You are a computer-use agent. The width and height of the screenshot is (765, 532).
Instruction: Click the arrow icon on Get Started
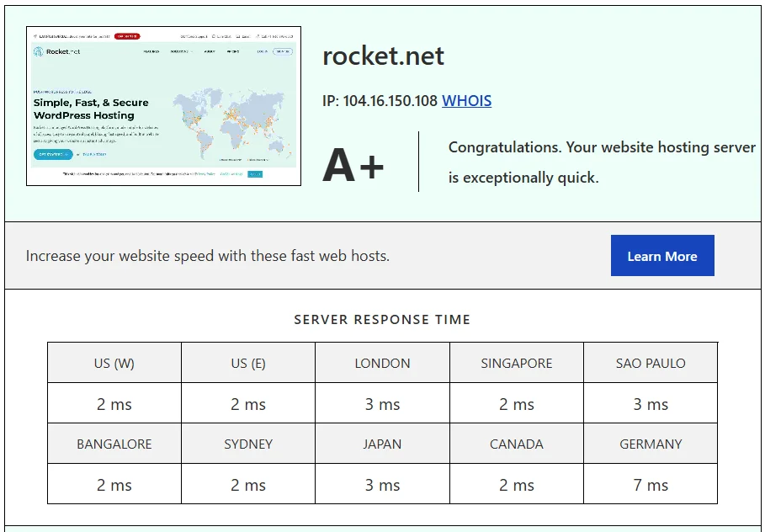65,153
